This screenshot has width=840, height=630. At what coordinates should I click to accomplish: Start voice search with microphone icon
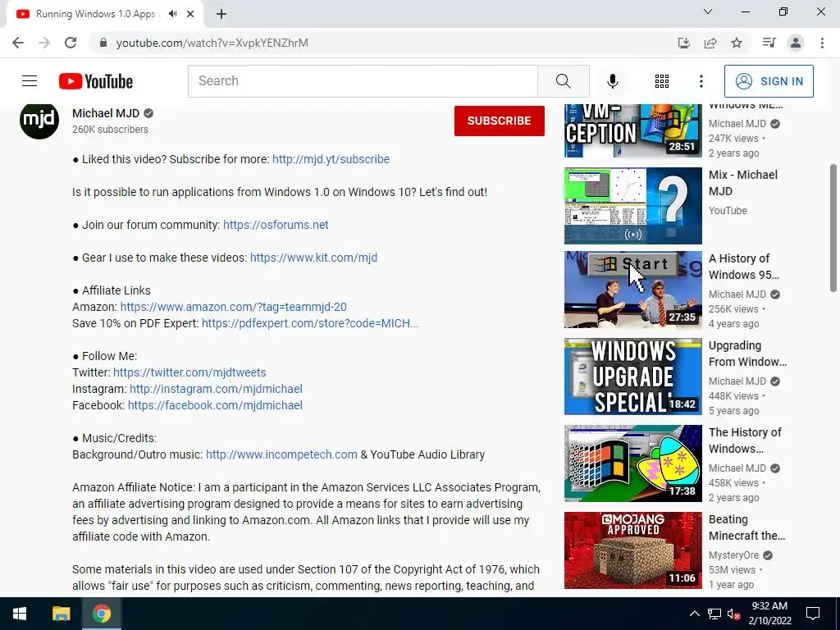point(612,81)
